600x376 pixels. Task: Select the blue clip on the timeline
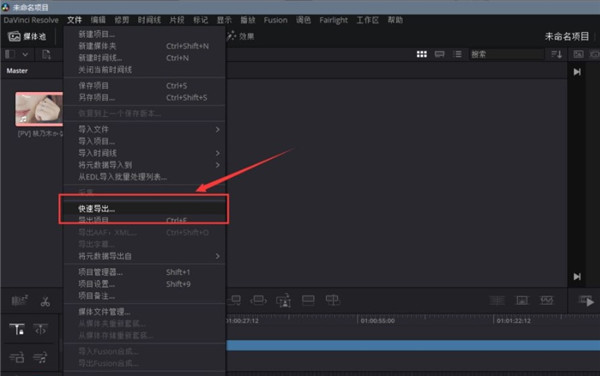point(413,345)
